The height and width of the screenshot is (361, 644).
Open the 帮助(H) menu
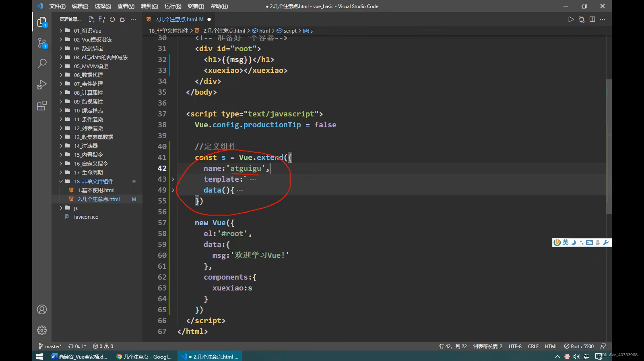pyautogui.click(x=219, y=6)
